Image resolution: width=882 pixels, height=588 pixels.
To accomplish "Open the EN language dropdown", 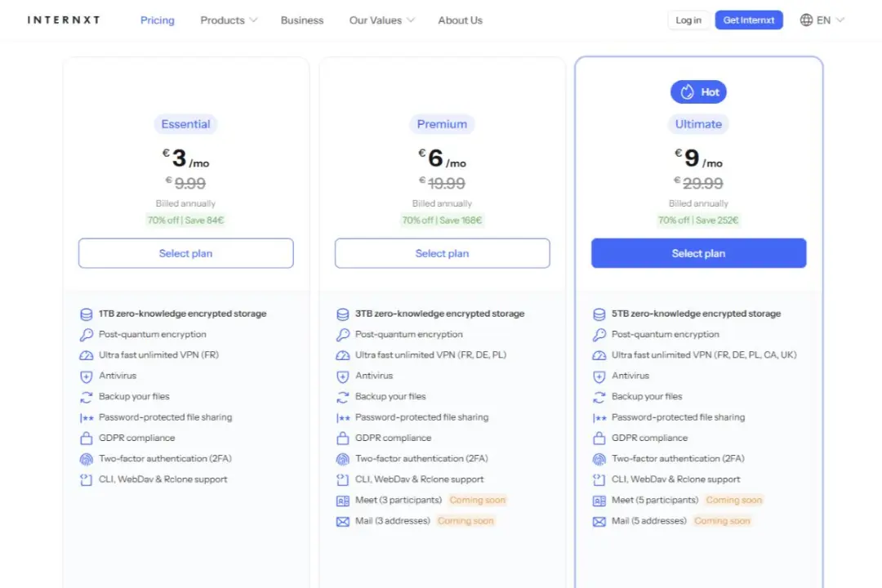I will (831, 20).
